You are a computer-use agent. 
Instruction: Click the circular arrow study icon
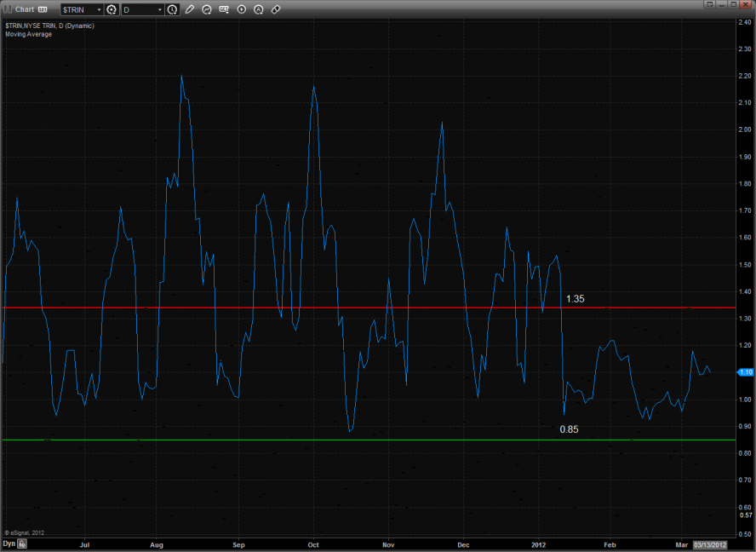tap(207, 9)
